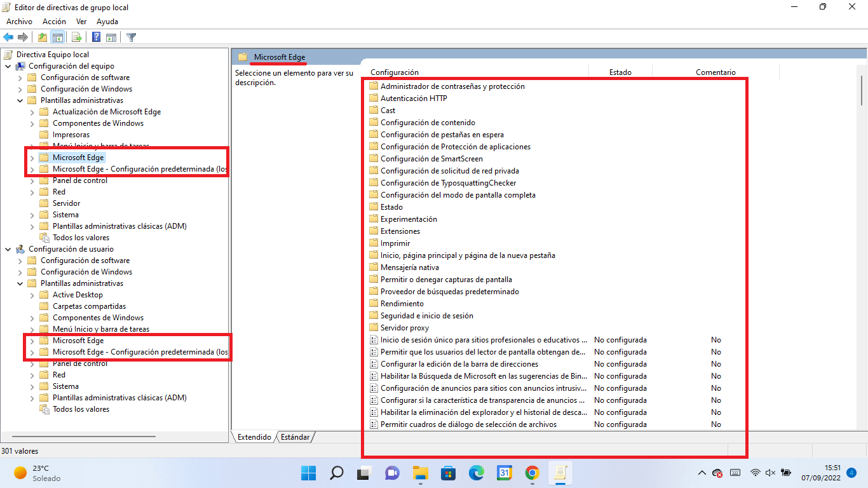Click the Forward arrow toolbar icon
868x488 pixels.
[x=23, y=37]
